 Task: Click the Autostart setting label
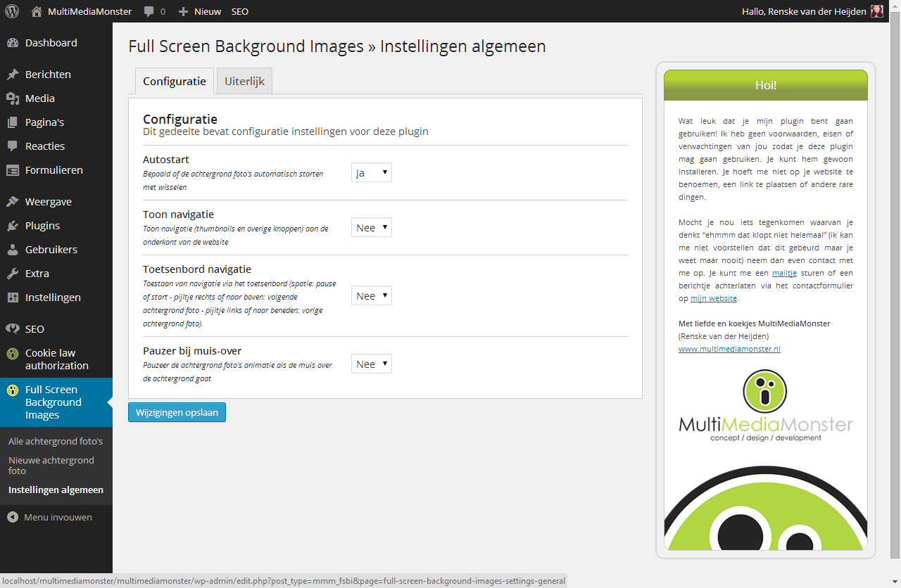click(x=166, y=160)
